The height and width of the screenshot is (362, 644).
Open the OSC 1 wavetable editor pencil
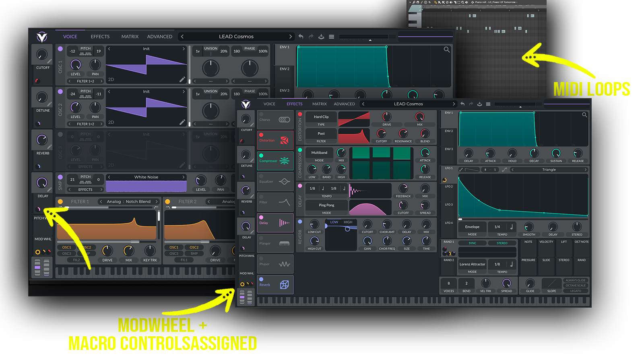tap(182, 79)
